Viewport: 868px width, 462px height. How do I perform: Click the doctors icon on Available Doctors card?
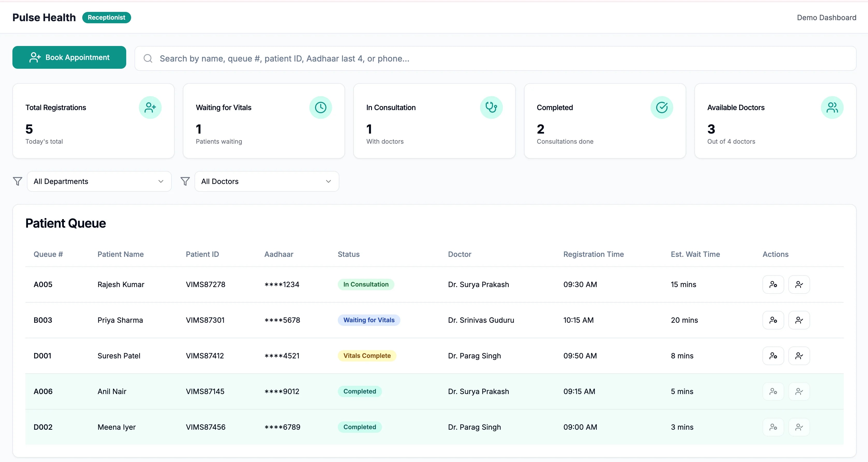pyautogui.click(x=832, y=107)
